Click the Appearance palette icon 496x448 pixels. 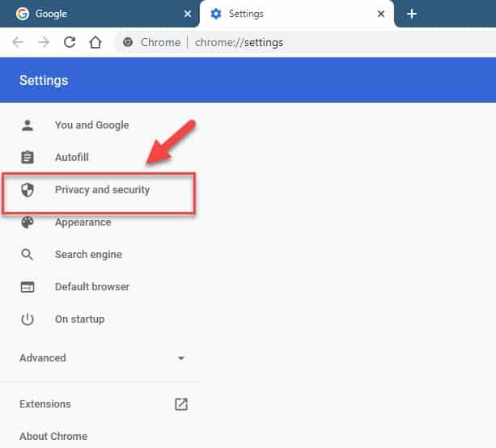[x=28, y=222]
